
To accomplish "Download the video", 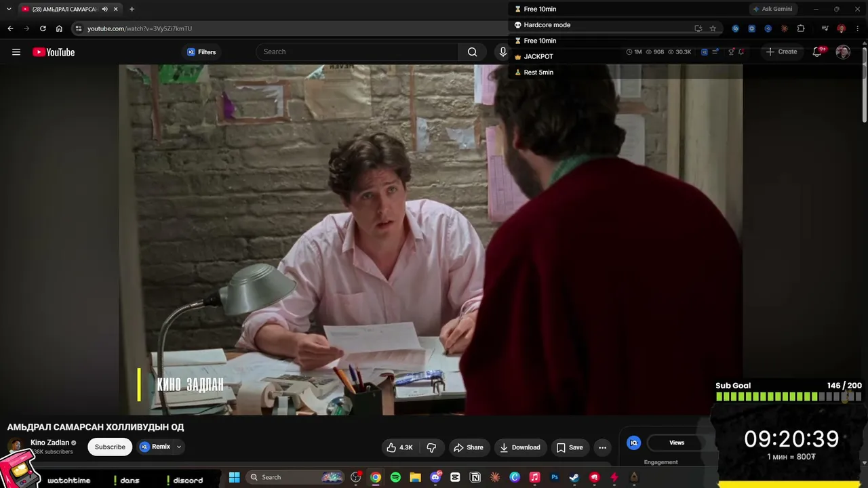I will (x=519, y=447).
